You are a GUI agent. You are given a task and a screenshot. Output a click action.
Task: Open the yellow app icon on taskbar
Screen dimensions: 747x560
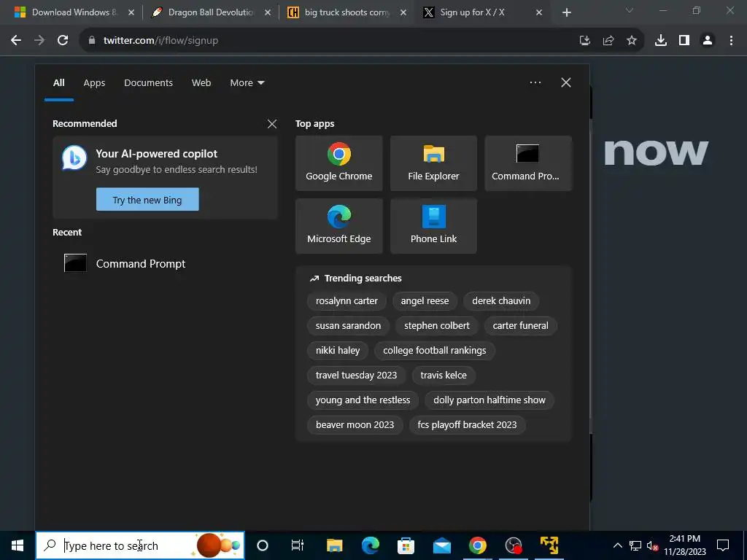tap(549, 545)
